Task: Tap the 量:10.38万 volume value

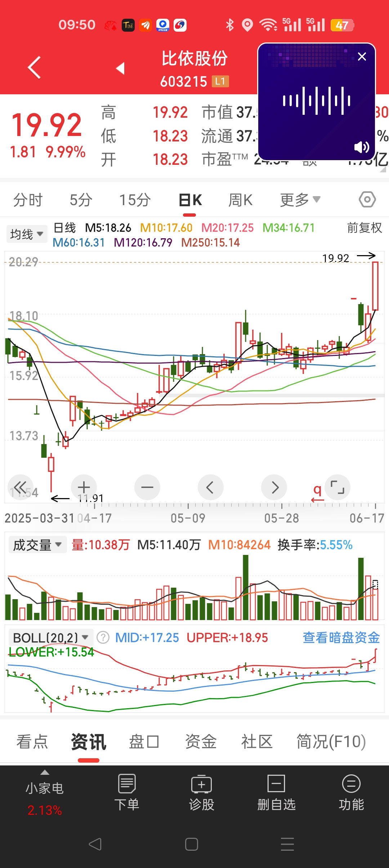Action: [100, 545]
